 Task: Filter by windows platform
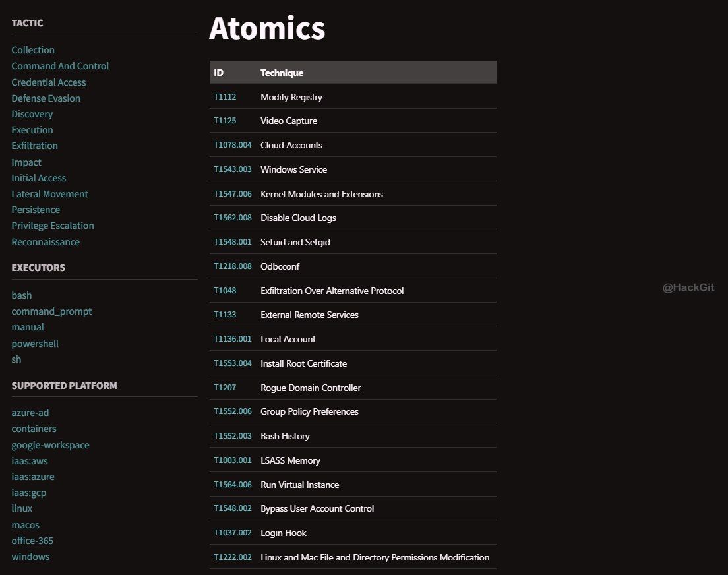[30, 557]
